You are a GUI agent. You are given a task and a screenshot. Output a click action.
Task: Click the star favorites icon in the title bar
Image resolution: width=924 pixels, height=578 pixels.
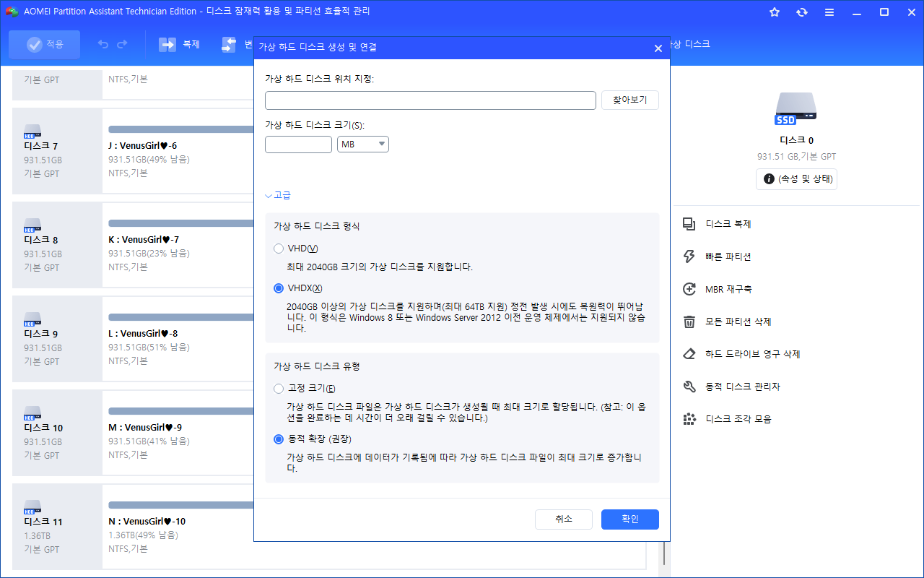(775, 12)
